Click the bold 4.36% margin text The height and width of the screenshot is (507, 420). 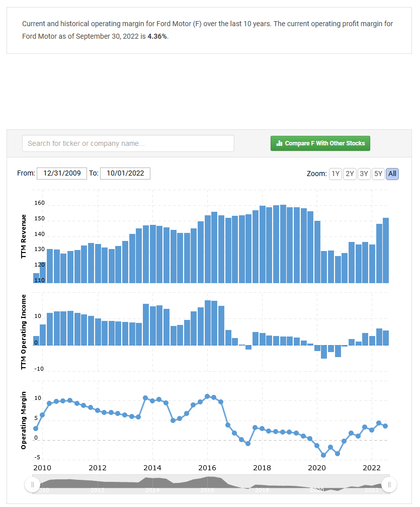[x=157, y=36]
